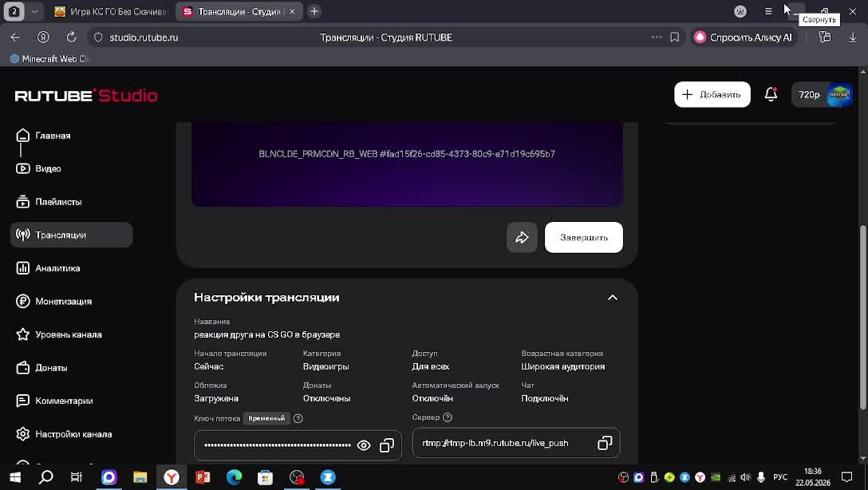The height and width of the screenshot is (490, 868).
Task: Go to Плейлисты section
Action: point(49,202)
